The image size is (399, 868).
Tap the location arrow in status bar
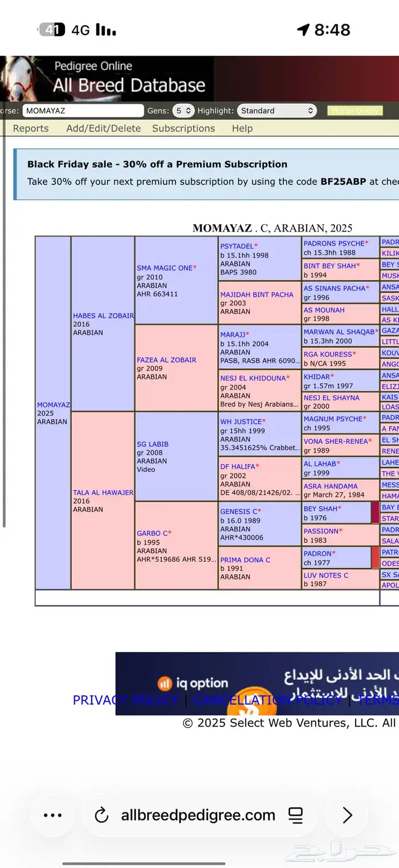click(303, 30)
